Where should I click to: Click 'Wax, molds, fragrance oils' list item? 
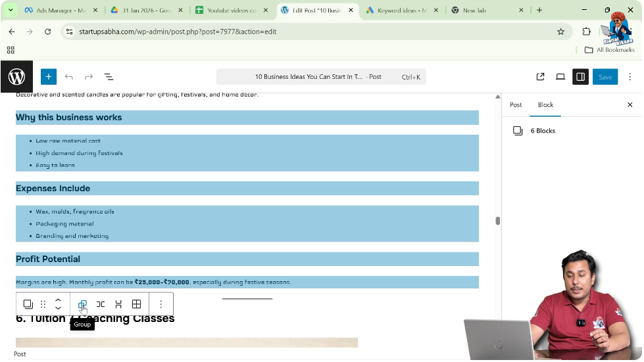[x=75, y=212]
